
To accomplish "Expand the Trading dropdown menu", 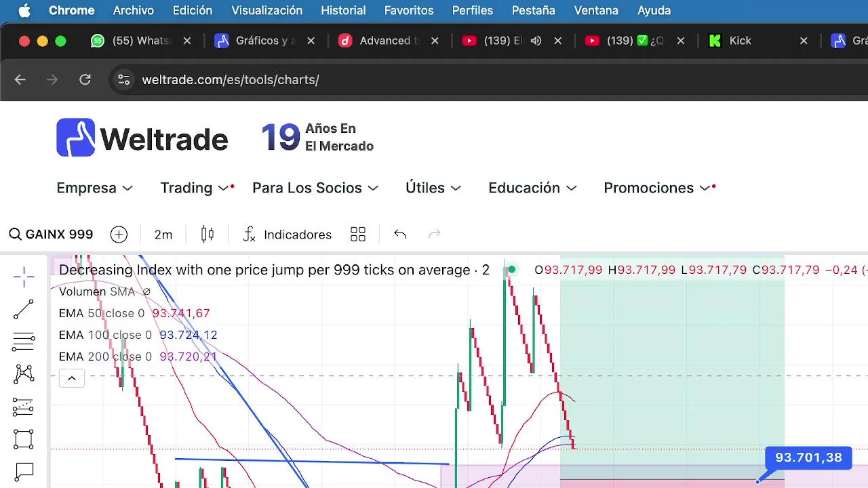I will (196, 188).
